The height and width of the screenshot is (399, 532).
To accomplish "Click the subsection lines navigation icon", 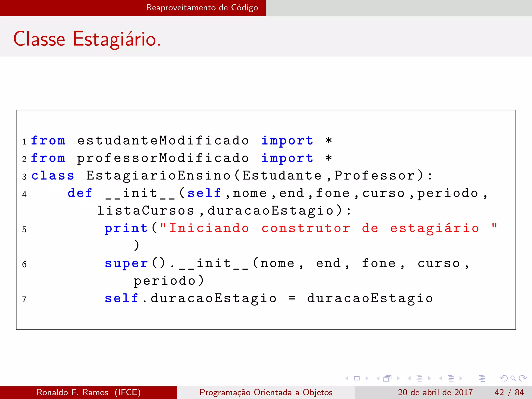I will point(419,378).
